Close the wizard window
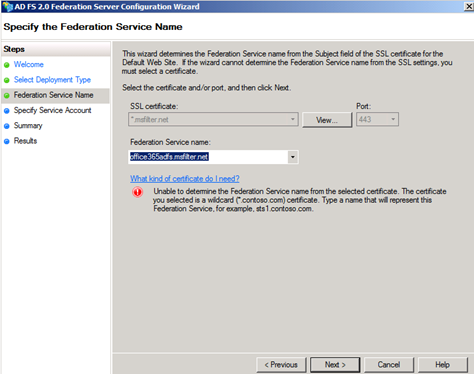 click(x=469, y=6)
